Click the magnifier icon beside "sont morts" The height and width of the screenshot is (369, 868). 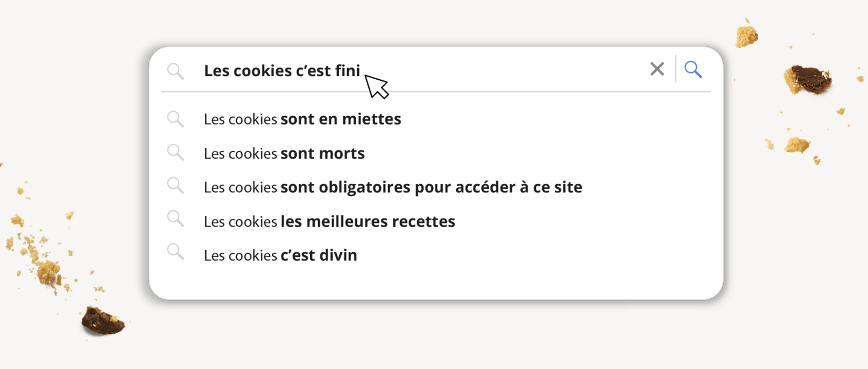click(x=175, y=153)
